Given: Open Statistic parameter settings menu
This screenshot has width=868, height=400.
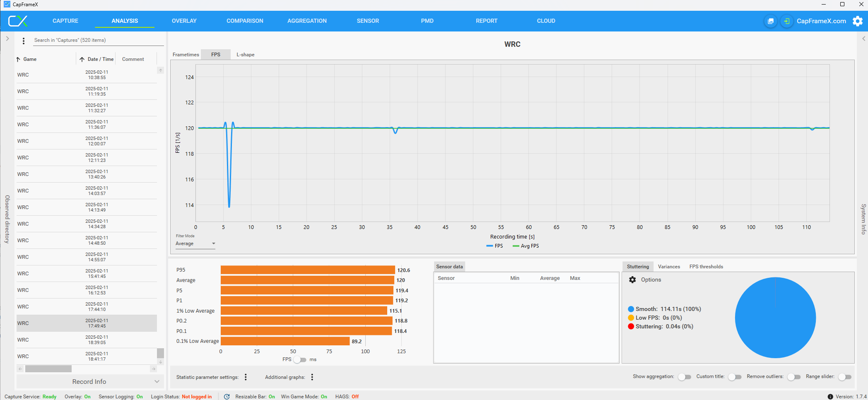Looking at the screenshot, I should click(246, 377).
